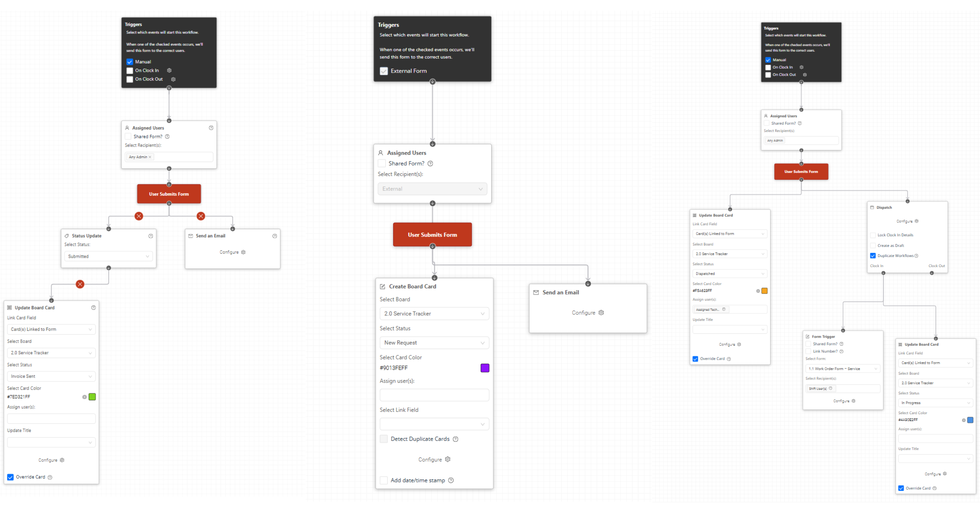This screenshot has height=513, width=980.
Task: Click the blue #4A90E2FF color swatch
Action: pos(970,420)
